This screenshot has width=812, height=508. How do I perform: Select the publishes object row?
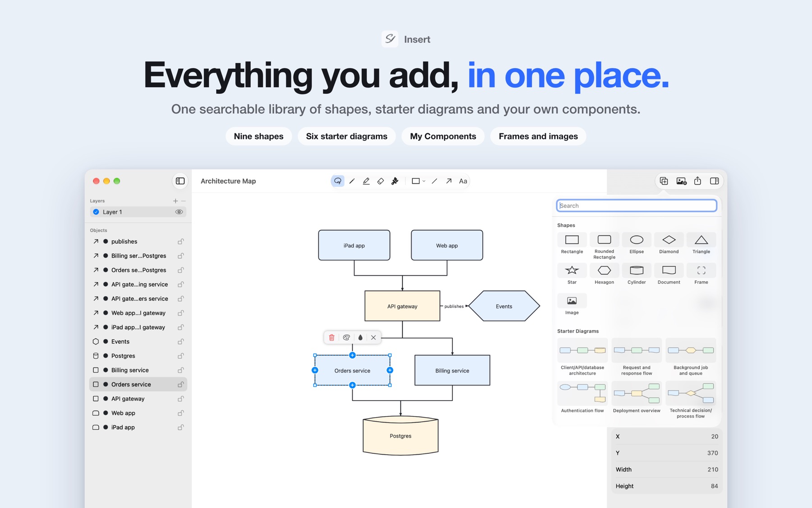pos(138,242)
